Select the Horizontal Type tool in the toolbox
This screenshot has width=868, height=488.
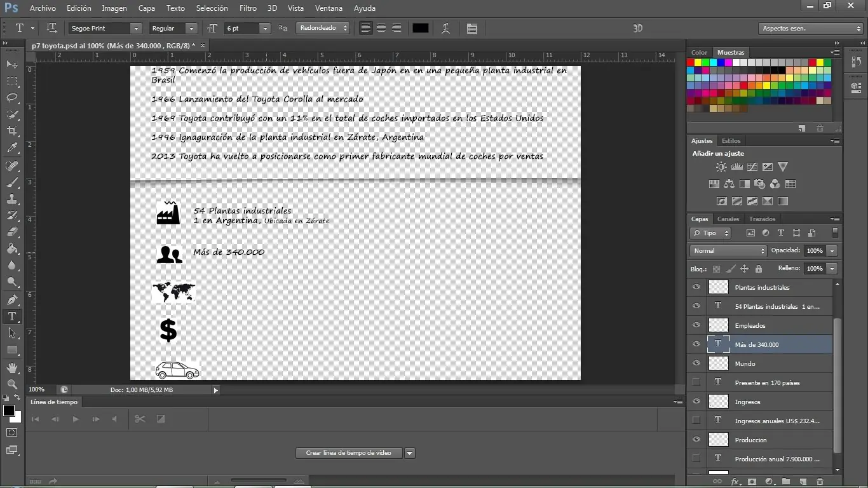[12, 316]
